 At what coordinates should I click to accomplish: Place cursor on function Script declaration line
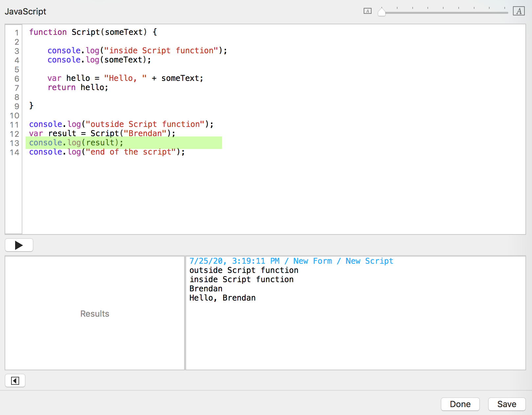point(93,32)
